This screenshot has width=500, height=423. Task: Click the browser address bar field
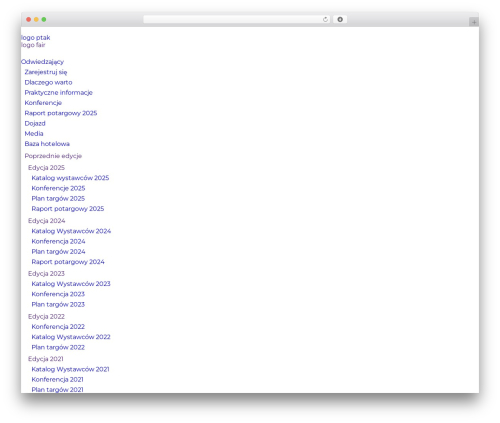(236, 20)
